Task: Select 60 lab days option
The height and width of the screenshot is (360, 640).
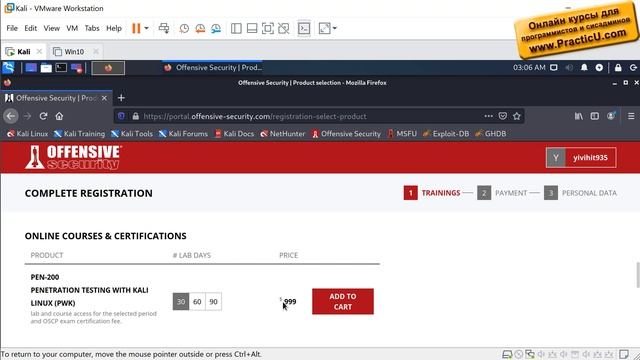Action: point(197,302)
